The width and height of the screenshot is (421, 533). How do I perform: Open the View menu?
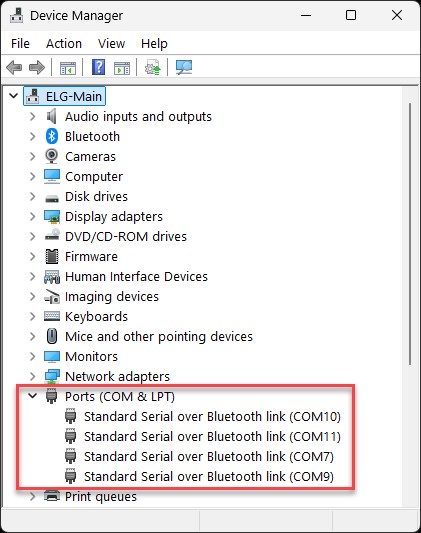[111, 44]
